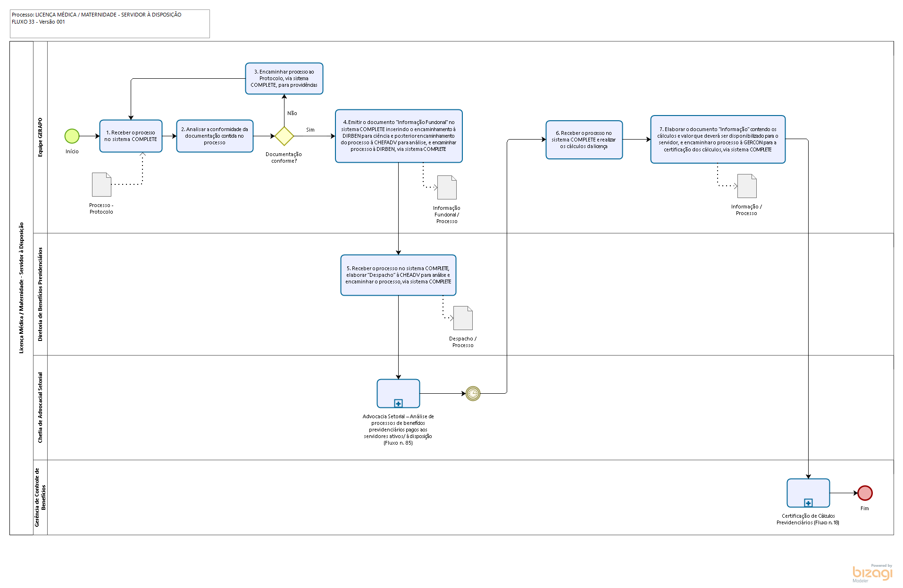
Task: Select the timer intermediate event icon
Action: [473, 393]
